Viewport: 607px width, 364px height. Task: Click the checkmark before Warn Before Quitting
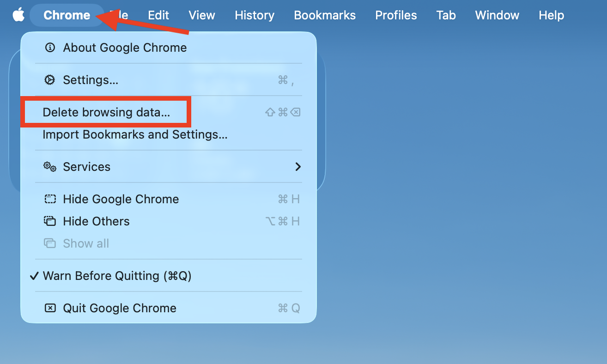tap(34, 275)
